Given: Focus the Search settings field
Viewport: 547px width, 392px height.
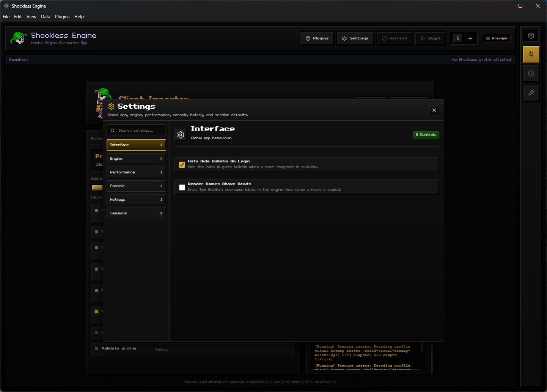Looking at the screenshot, I should 136,131.
